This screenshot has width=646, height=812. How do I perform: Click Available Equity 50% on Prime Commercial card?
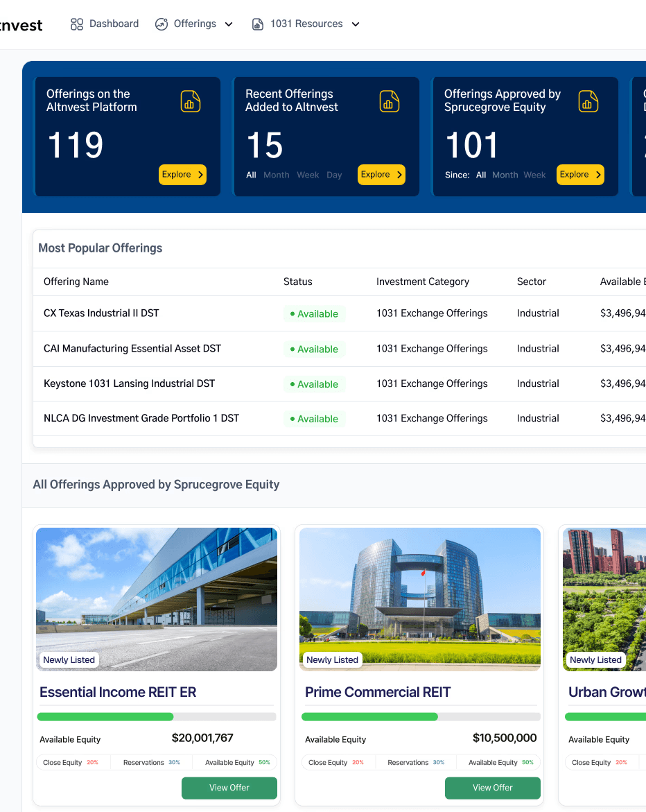point(501,762)
